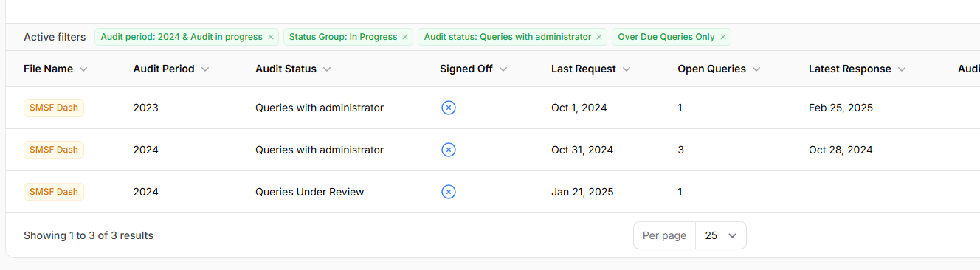
Task: Sort by Latest Response column header
Action: 857,69
